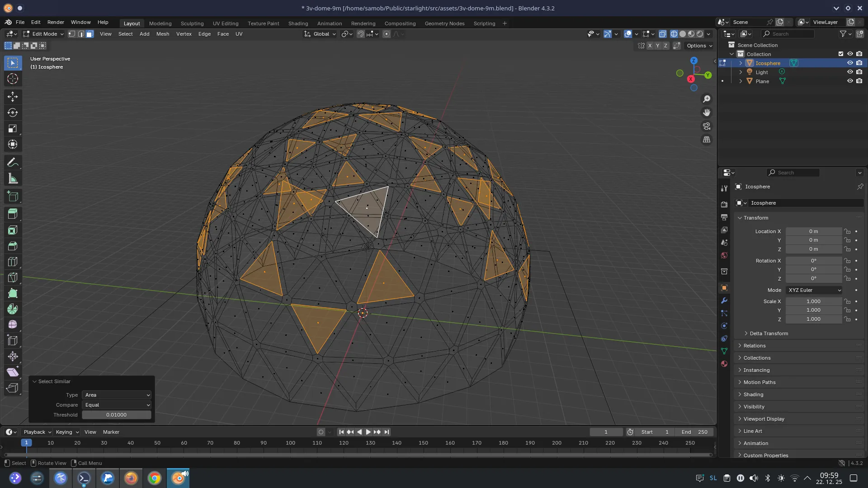
Task: Toggle snapping magnet in the header
Action: [x=361, y=34]
